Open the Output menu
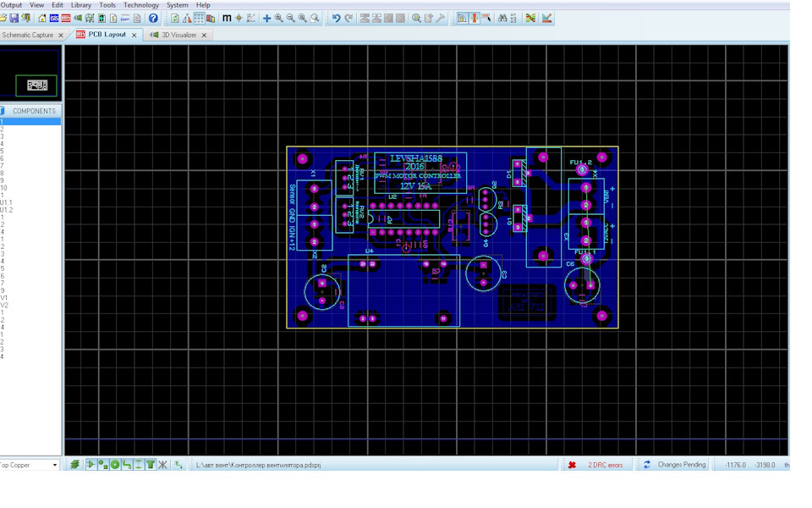The height and width of the screenshot is (508, 812). tap(11, 5)
